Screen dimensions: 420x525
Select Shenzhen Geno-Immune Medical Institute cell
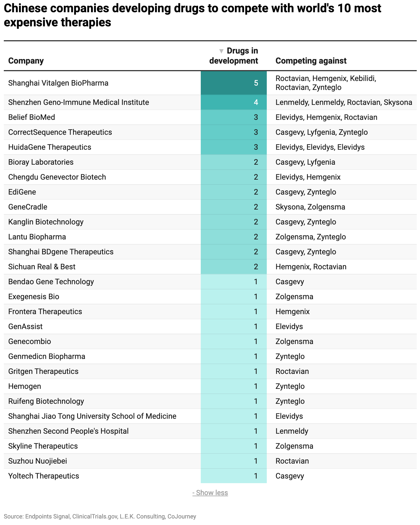coord(79,102)
